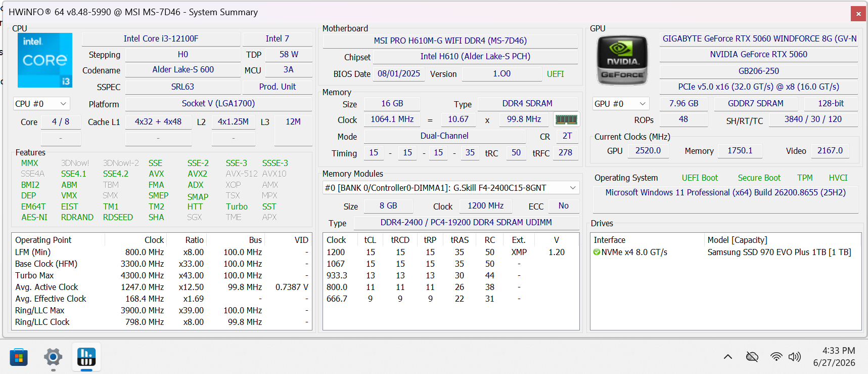
Task: Click the Intel Core i3-12100F name field
Action: [x=161, y=38]
